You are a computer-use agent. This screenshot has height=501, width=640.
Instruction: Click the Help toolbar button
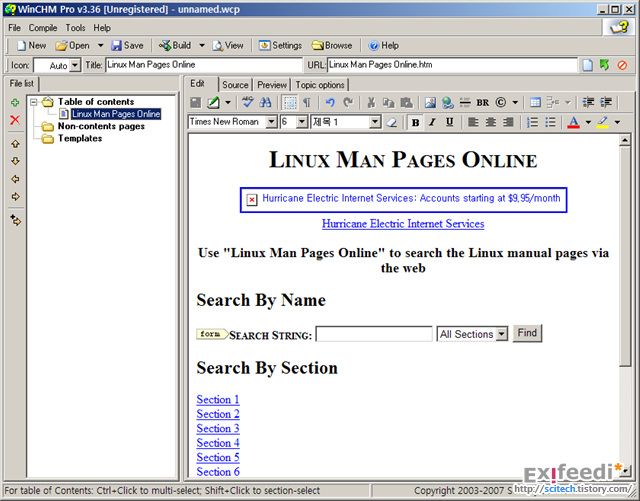pos(383,45)
